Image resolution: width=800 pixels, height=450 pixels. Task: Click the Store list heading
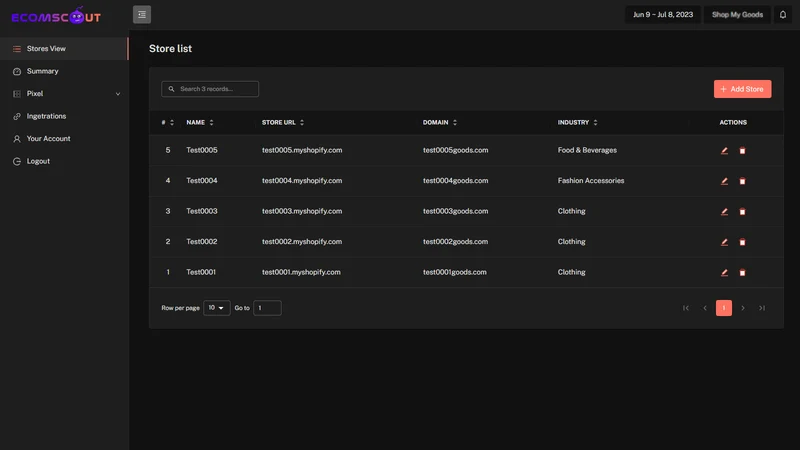(170, 48)
